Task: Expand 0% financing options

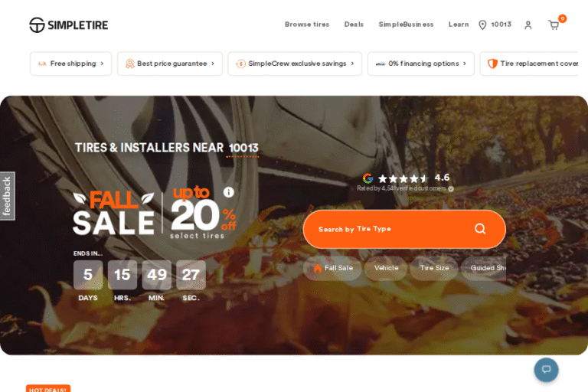Action: tap(420, 64)
